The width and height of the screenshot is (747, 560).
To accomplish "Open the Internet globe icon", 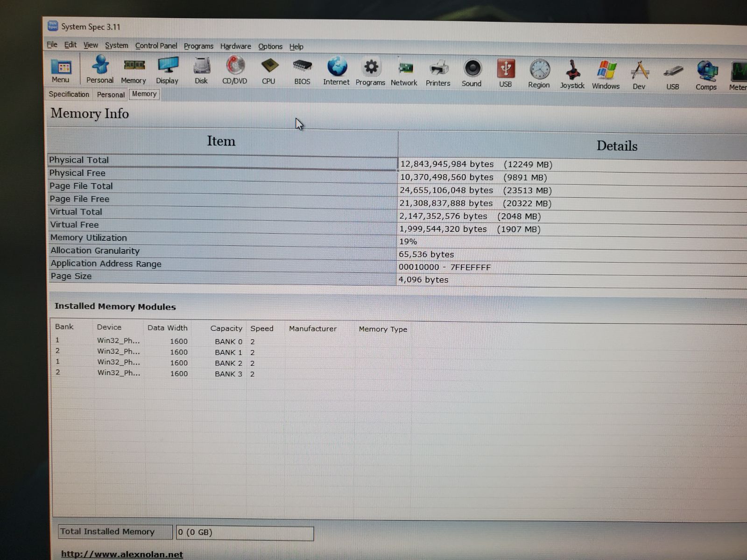I will pyautogui.click(x=337, y=72).
